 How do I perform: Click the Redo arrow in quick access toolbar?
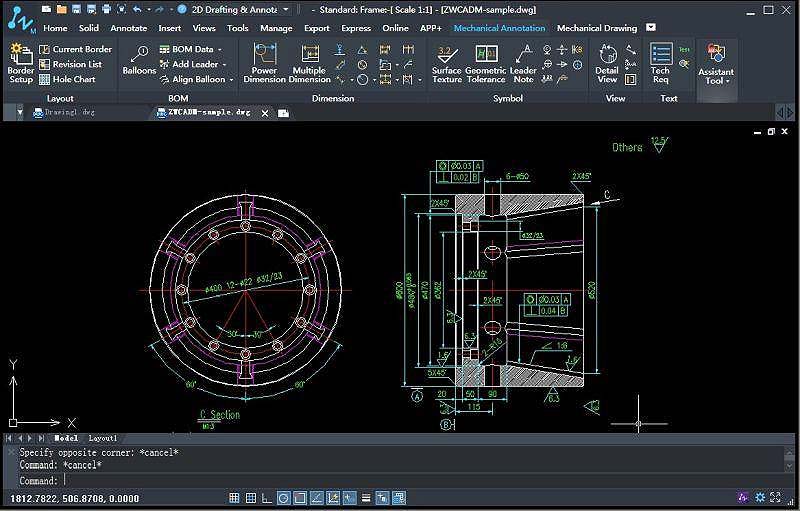coord(159,9)
